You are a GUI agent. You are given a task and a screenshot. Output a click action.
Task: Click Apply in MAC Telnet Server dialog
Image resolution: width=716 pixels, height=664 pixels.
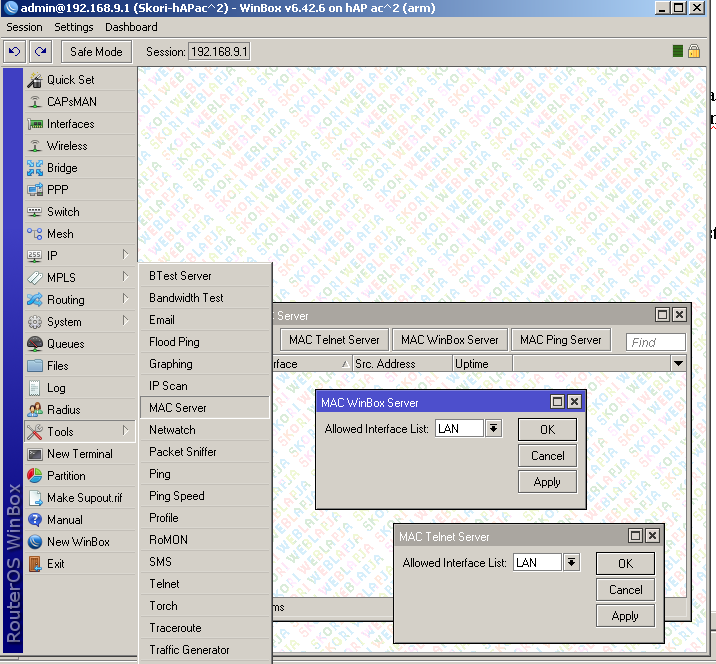click(x=625, y=616)
